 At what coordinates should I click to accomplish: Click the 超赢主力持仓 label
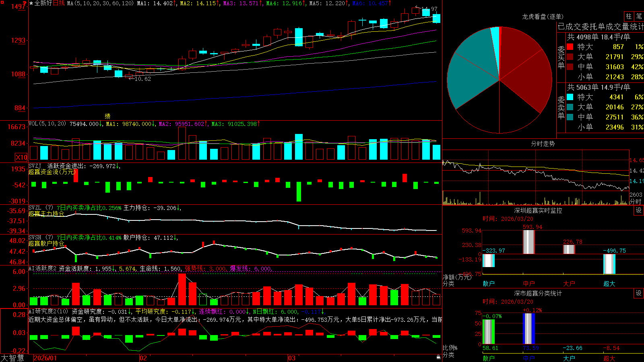click(46, 214)
